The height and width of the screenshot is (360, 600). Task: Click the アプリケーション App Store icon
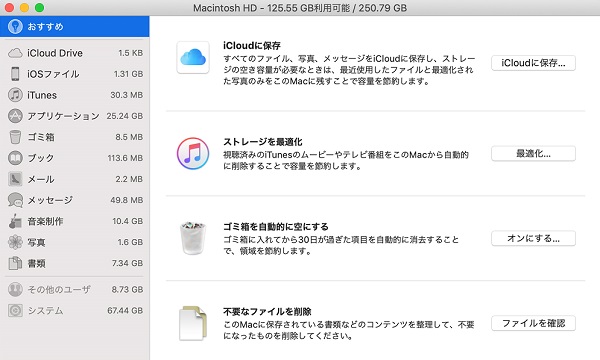(x=15, y=116)
